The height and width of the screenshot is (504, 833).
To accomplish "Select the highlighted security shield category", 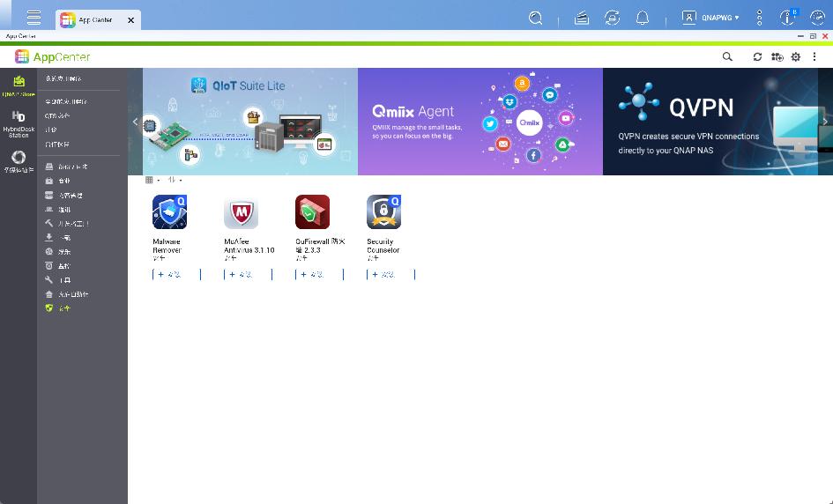I will tap(58, 308).
